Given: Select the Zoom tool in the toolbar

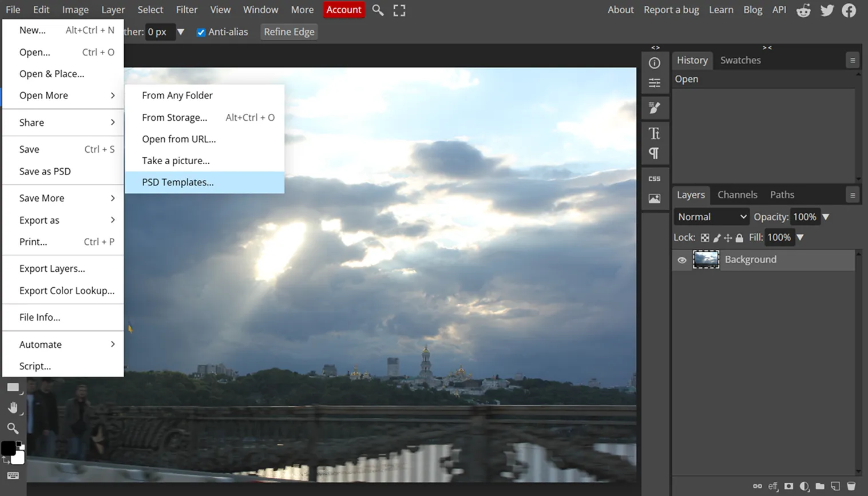Looking at the screenshot, I should click(13, 428).
